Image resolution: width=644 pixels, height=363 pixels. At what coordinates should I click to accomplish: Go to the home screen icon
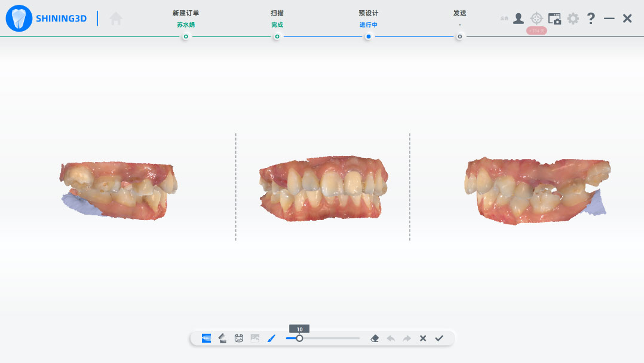116,19
